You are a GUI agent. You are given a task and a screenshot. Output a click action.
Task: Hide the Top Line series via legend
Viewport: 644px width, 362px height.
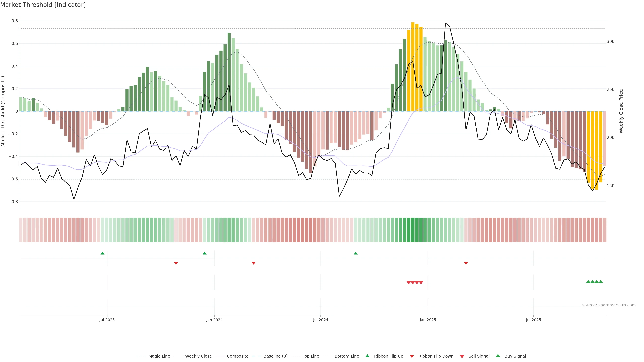click(311, 356)
